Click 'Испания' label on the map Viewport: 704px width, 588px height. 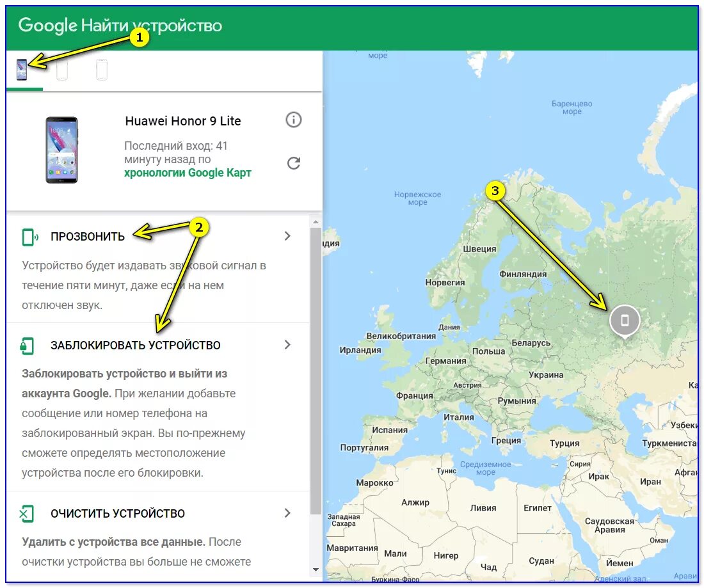390,430
